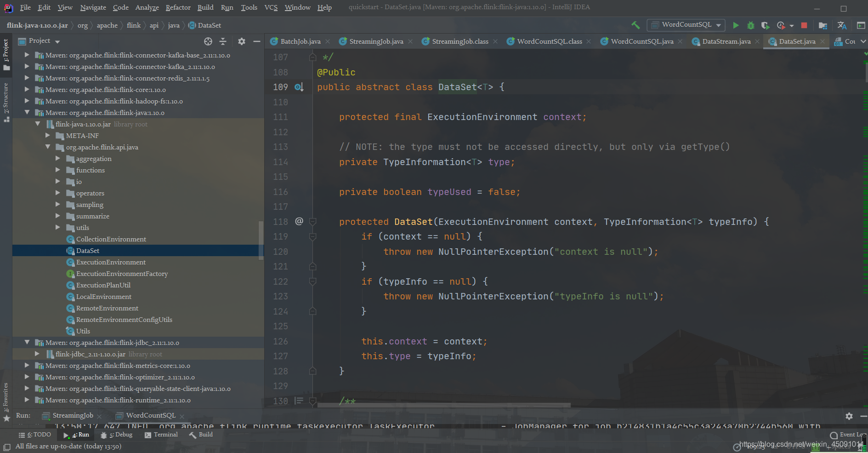Select ExecutionEnvironment class in tree
868x453 pixels.
pos(111,262)
